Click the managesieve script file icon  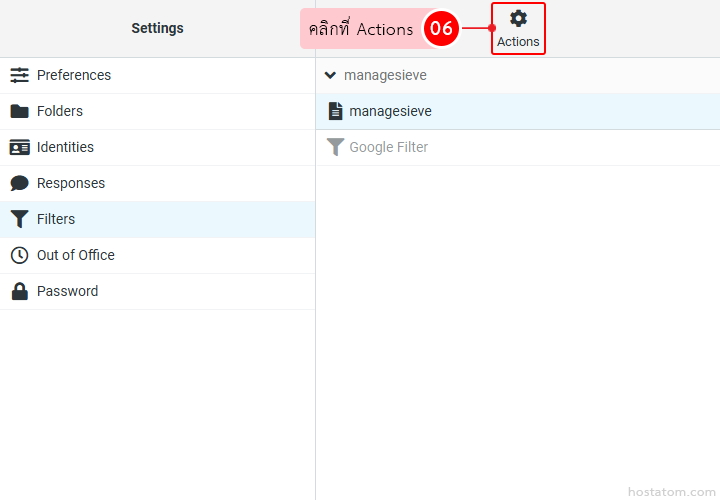tap(336, 111)
